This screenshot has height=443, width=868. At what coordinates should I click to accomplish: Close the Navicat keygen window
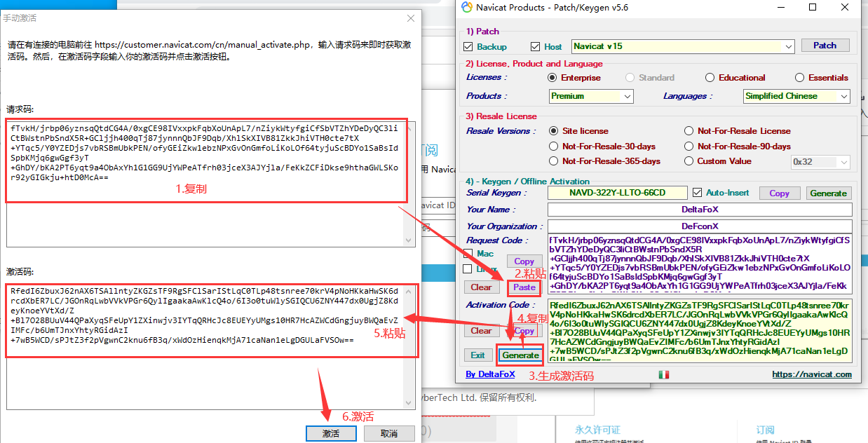point(845,8)
